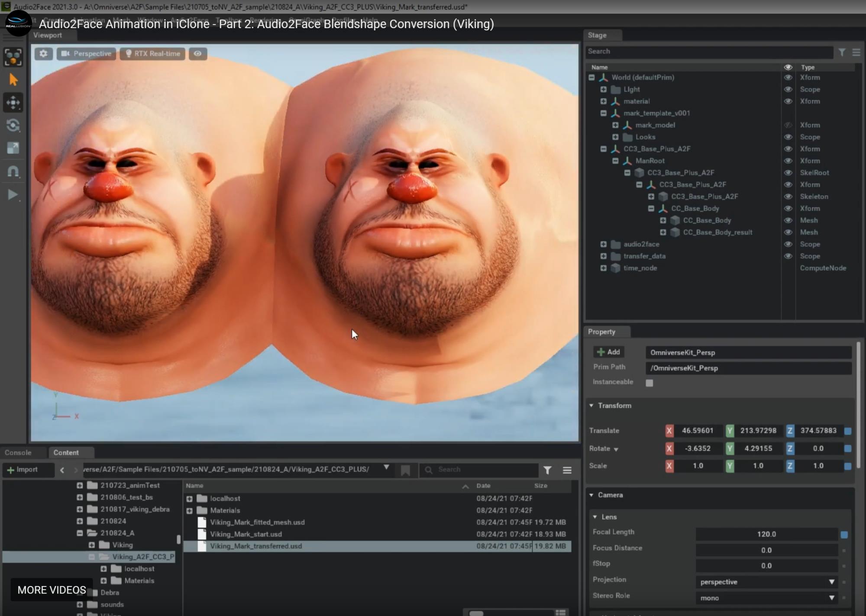866x616 pixels.
Task: Collapse the Lens section
Action: click(595, 517)
